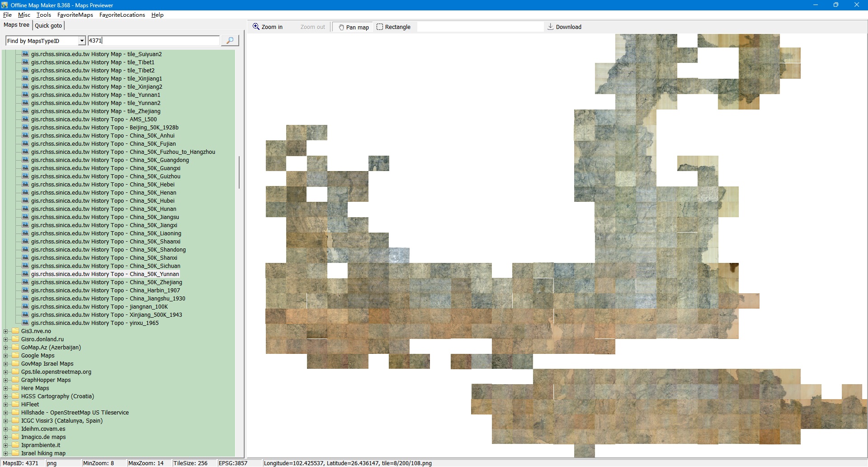Activate the Pan map hand tool
Screen dimensions: 868x467
pyautogui.click(x=354, y=27)
